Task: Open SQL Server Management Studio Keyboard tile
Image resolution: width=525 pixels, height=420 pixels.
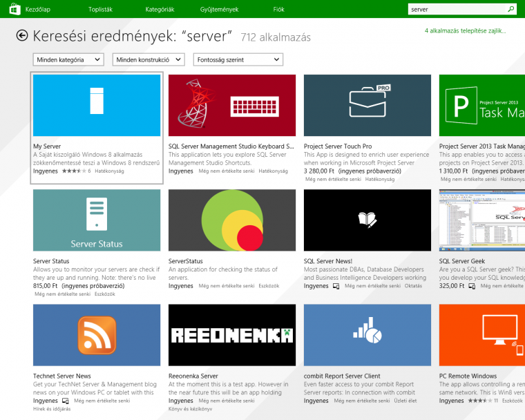Action: [232, 105]
